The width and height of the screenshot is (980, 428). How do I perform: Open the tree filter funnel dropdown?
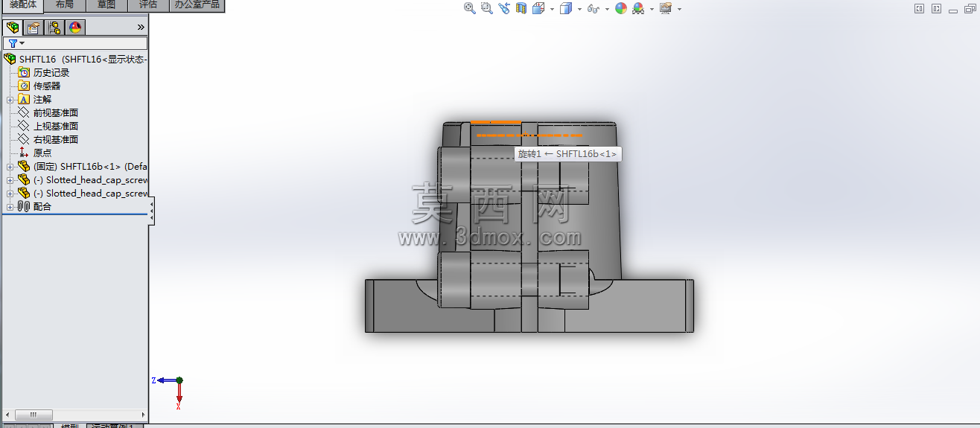16,43
